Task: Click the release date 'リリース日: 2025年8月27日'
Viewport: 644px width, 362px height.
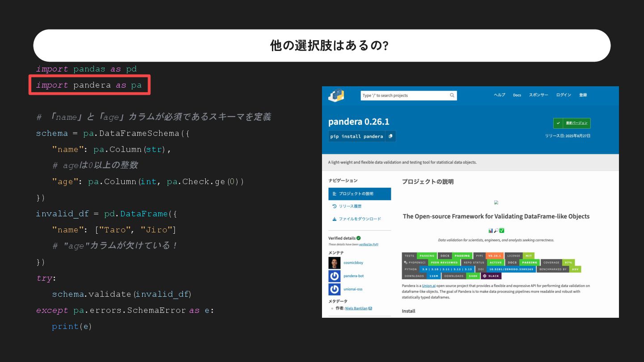Action: click(568, 136)
